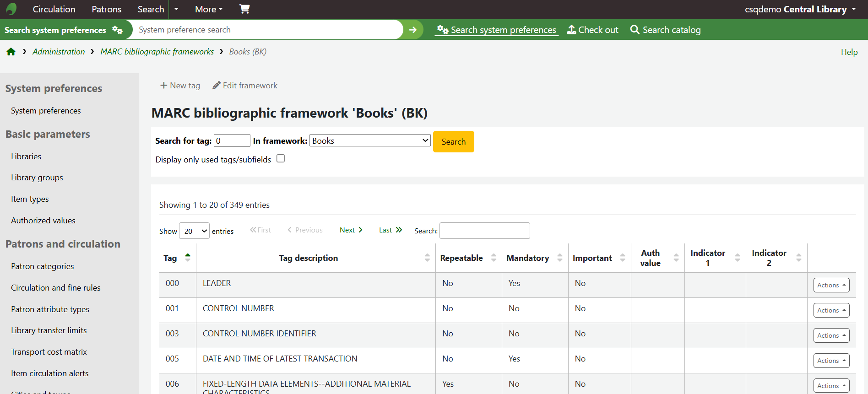Sort table by Mandatory column arrows
868x394 pixels.
coord(559,258)
